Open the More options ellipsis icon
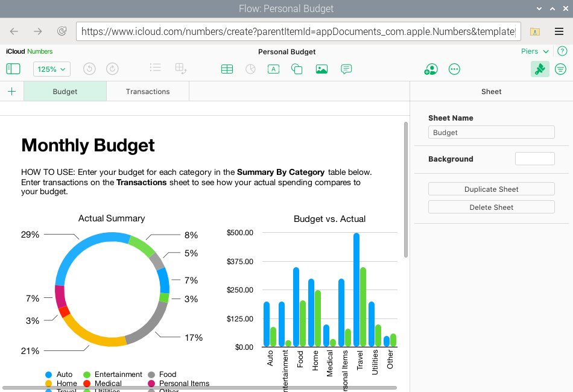The image size is (573, 392). pyautogui.click(x=454, y=69)
